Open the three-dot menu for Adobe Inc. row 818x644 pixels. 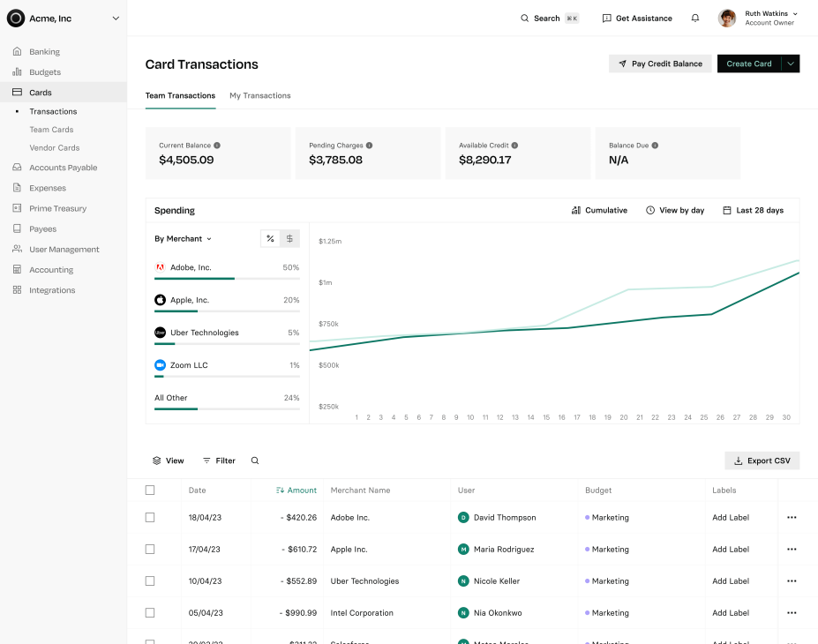[x=791, y=518]
